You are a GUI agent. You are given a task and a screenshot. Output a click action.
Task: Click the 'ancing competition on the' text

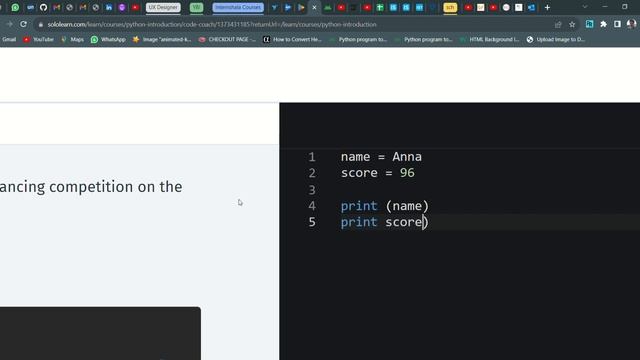pyautogui.click(x=91, y=187)
